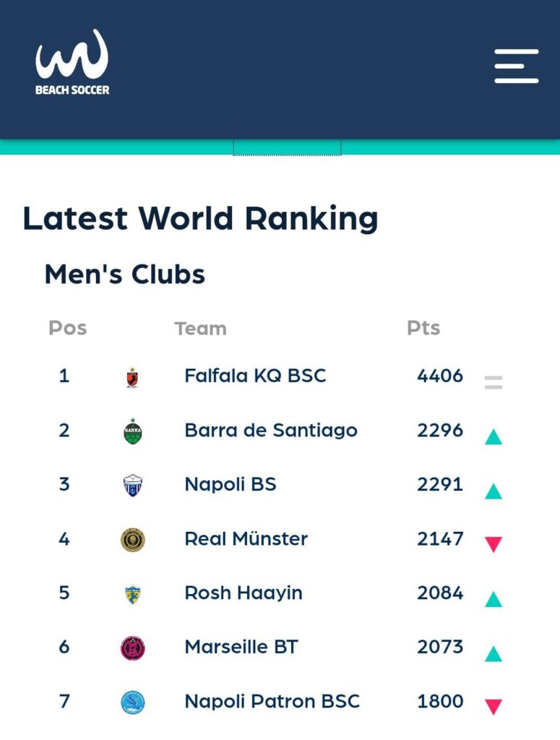Open the hamburger navigation menu
The width and height of the screenshot is (560, 740).
click(x=516, y=66)
